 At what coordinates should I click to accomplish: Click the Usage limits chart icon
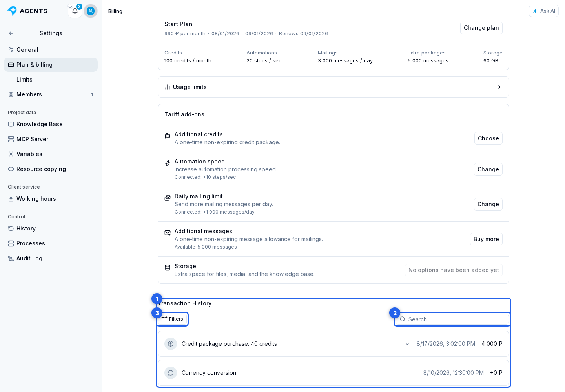coord(168,87)
